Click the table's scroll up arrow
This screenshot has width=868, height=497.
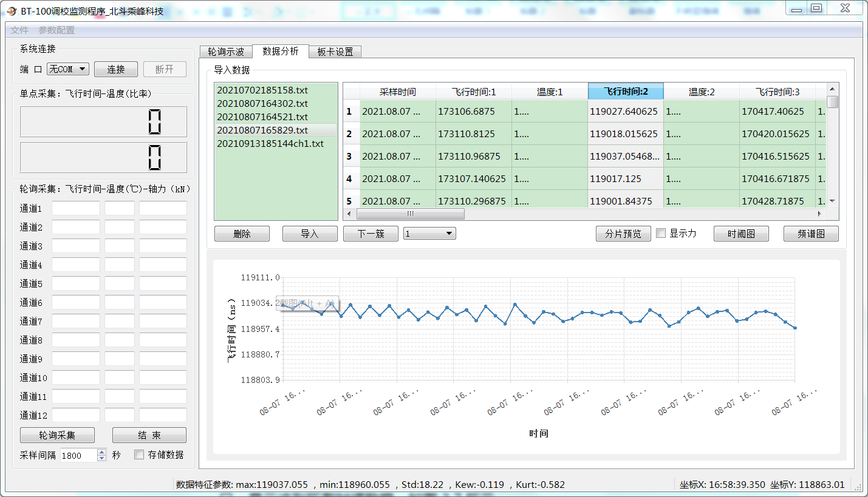833,89
